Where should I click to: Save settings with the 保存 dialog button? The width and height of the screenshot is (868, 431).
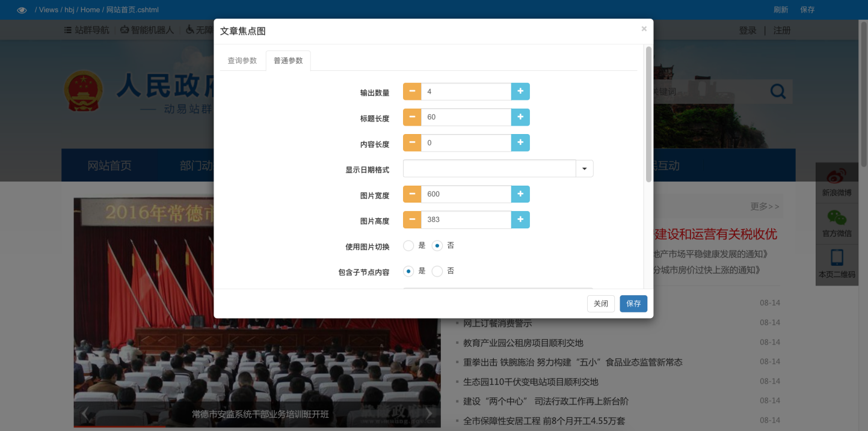pos(633,304)
